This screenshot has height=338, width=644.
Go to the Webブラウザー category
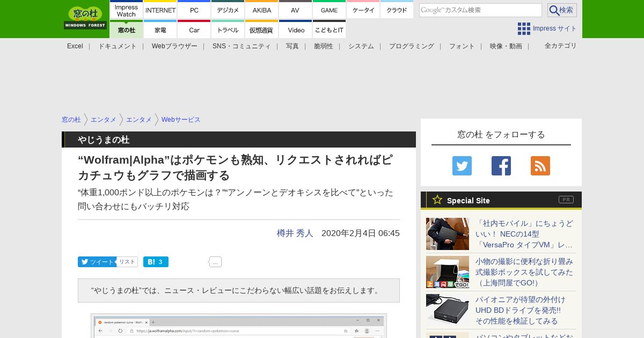(x=174, y=46)
